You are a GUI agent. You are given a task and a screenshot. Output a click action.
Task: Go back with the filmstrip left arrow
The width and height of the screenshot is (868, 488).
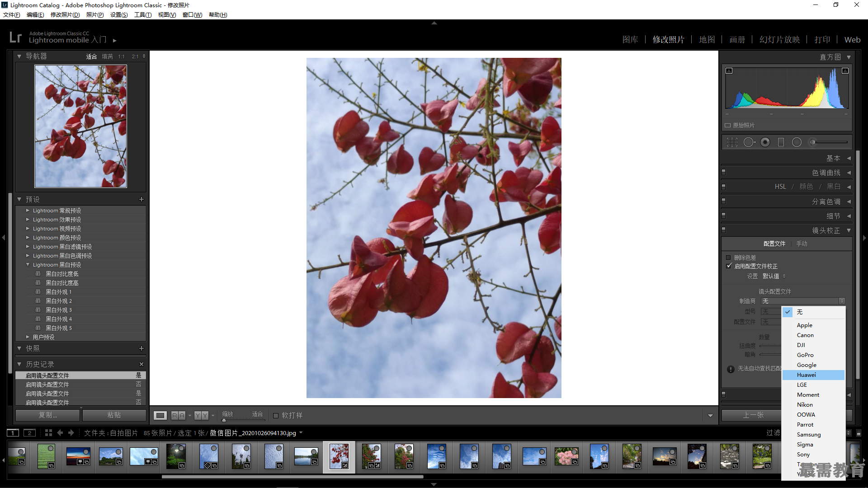click(x=60, y=433)
